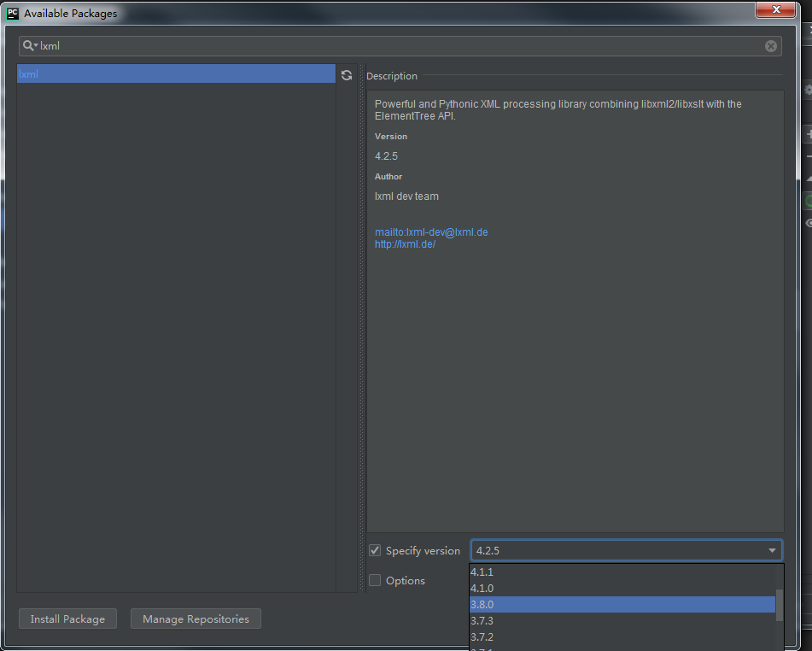The height and width of the screenshot is (651, 812).
Task: Clear the lxml search query
Action: pyautogui.click(x=770, y=45)
